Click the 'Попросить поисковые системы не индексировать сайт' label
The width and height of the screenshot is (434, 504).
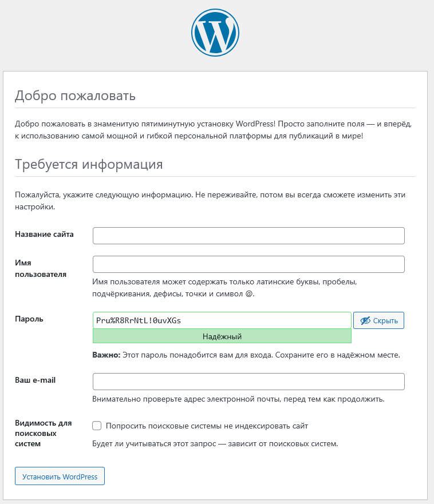tap(207, 426)
